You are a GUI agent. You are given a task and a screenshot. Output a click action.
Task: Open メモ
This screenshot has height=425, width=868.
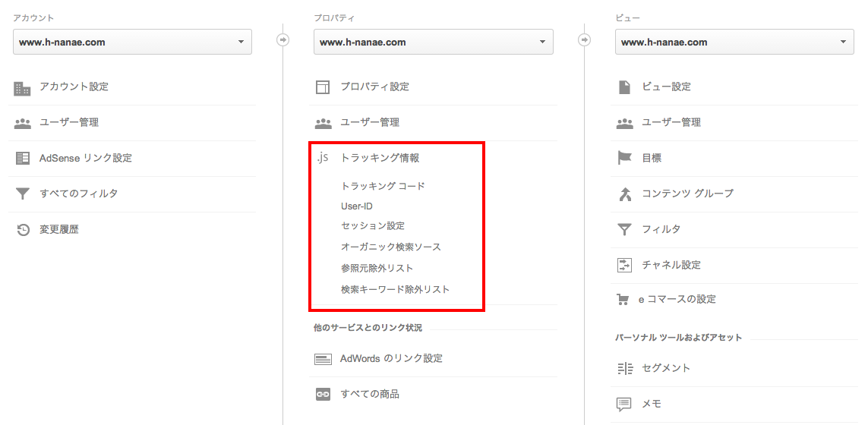click(652, 404)
